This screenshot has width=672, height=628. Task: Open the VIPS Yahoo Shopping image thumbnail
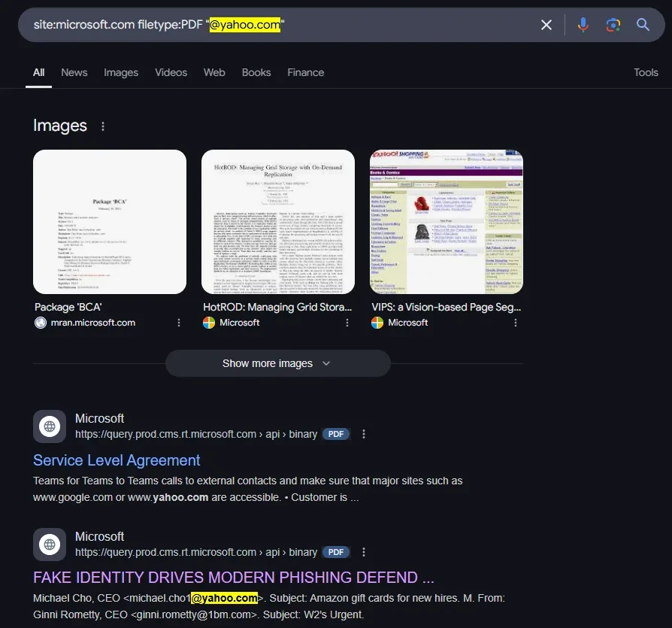tap(446, 222)
